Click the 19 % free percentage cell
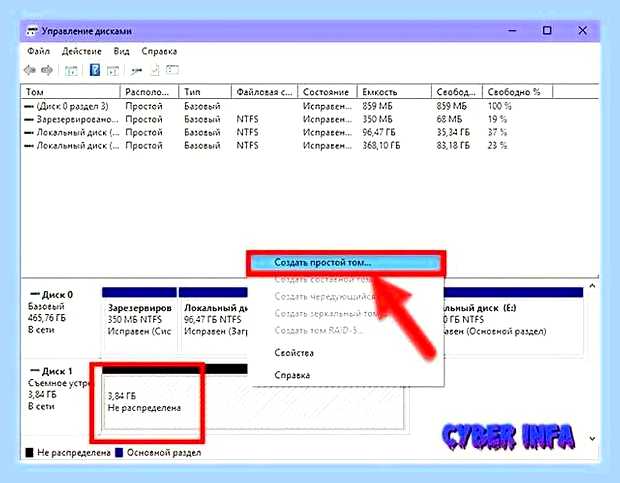The image size is (620, 483). [497, 119]
